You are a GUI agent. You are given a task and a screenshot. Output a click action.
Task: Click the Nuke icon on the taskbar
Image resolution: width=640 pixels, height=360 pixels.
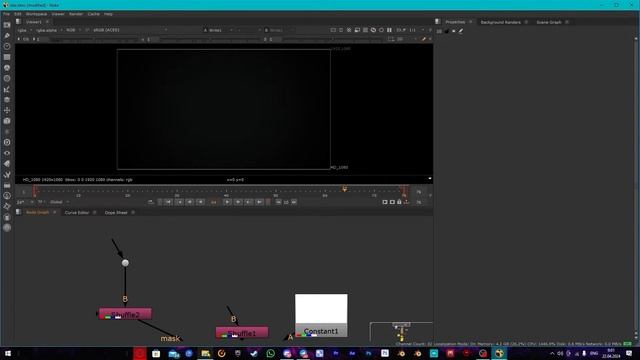tap(499, 353)
